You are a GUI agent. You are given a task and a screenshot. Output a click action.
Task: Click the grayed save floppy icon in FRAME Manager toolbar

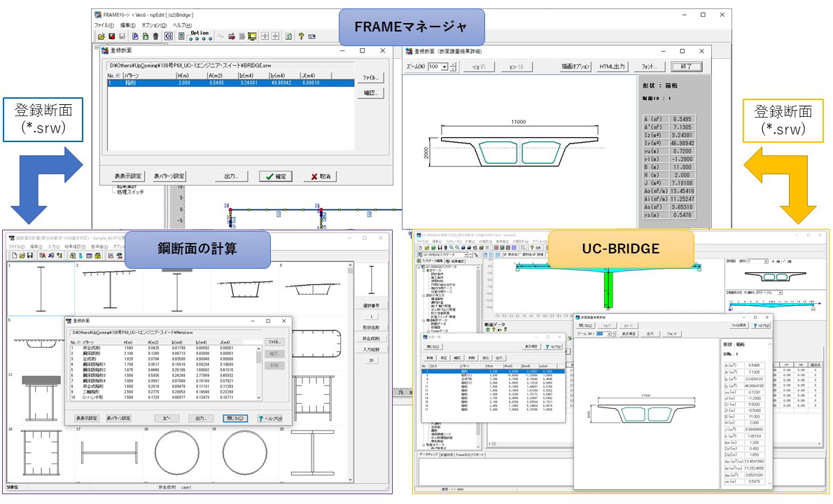122,36
